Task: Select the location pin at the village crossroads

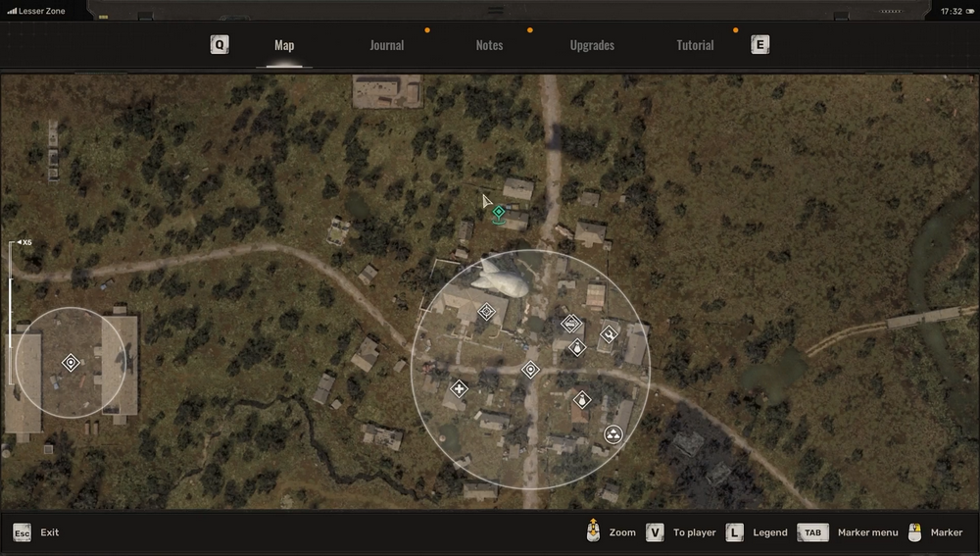Action: tap(530, 370)
